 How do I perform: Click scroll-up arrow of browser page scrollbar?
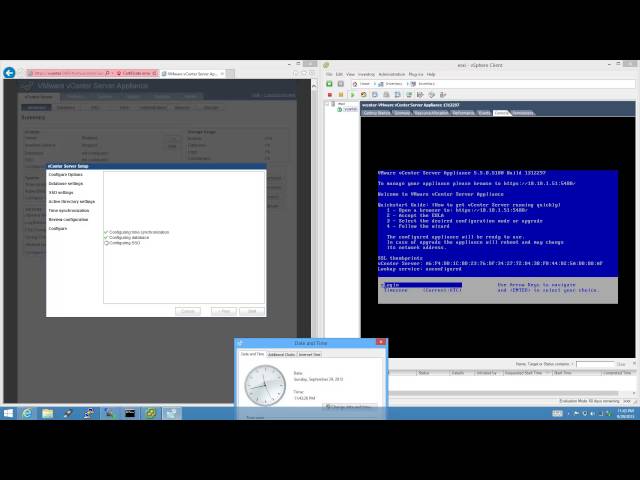pyautogui.click(x=313, y=85)
